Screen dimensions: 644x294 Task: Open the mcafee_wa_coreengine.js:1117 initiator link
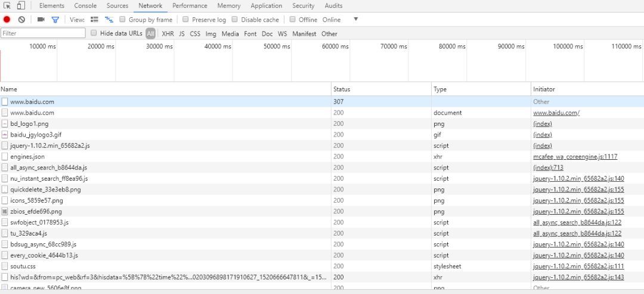coord(575,156)
